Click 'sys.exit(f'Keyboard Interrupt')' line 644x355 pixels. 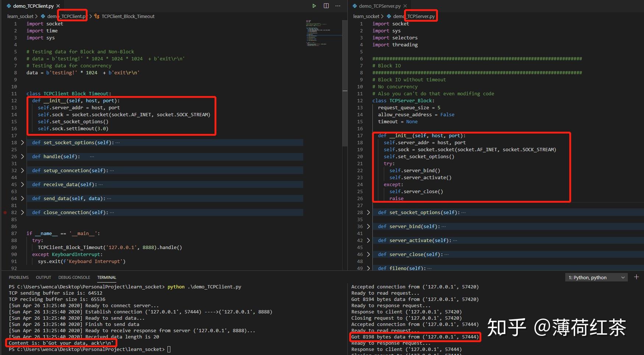point(82,262)
